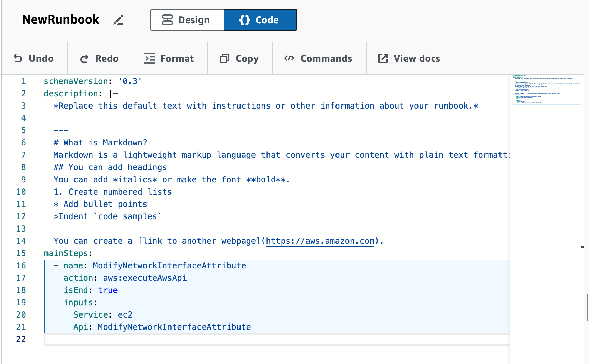The width and height of the screenshot is (589, 364).
Task: Click the schemaVersion key on line 1
Action: click(76, 81)
